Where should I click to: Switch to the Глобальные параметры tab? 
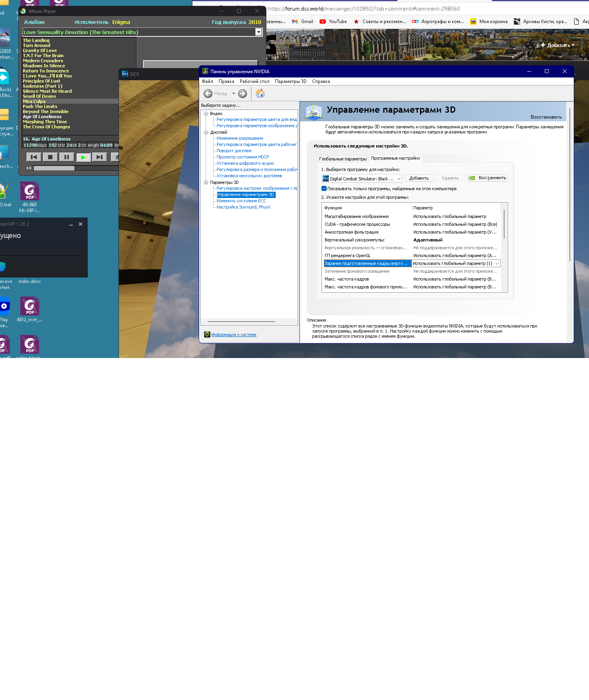coord(343,158)
